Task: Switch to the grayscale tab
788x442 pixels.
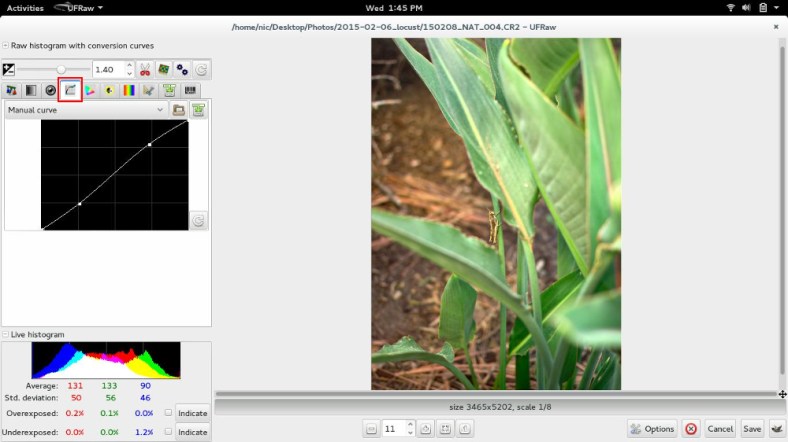Action: (31, 91)
